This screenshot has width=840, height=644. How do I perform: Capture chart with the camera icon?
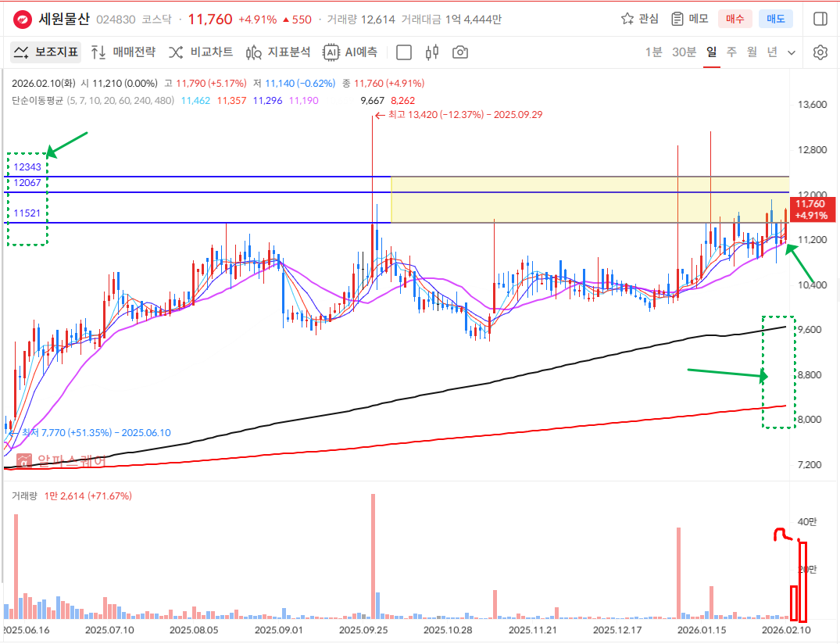[460, 52]
